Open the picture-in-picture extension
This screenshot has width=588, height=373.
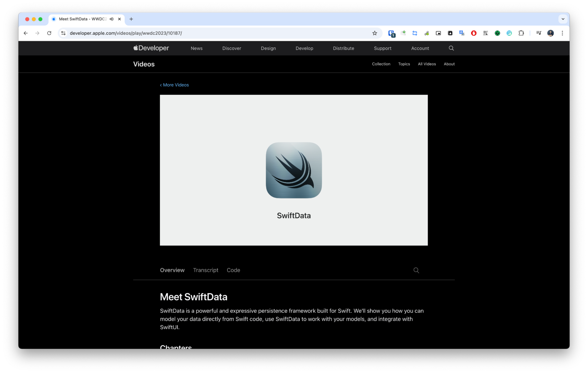coord(438,33)
